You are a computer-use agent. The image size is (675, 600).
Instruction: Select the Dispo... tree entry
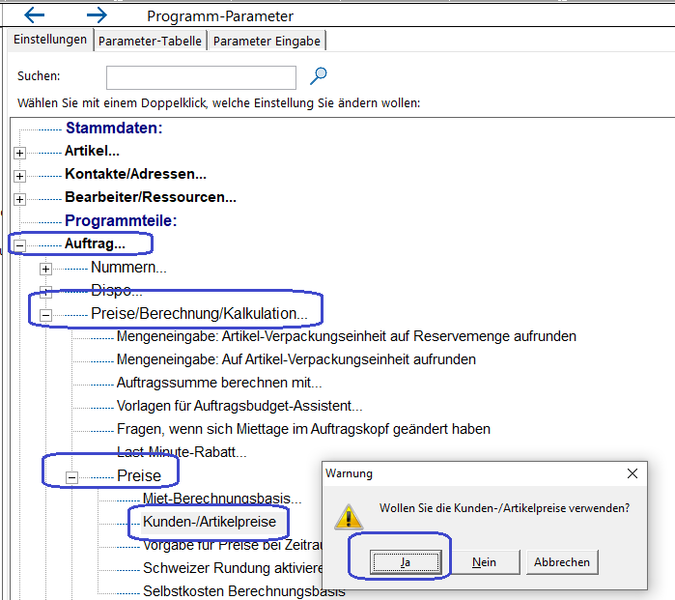(116, 291)
